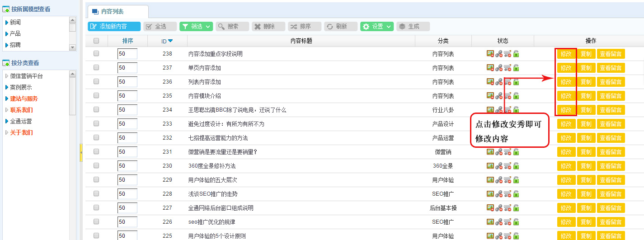Click the 删除 delete toolbar button
The image size is (644, 240).
[268, 27]
